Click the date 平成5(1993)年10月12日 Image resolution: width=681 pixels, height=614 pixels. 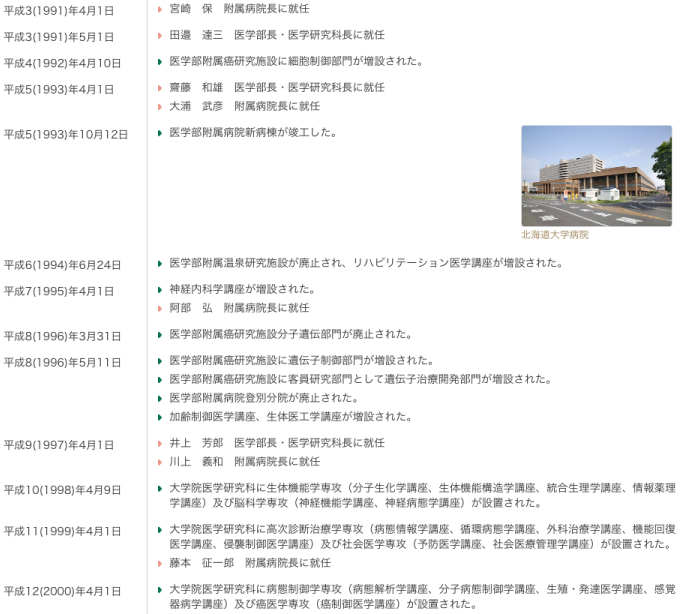66,135
